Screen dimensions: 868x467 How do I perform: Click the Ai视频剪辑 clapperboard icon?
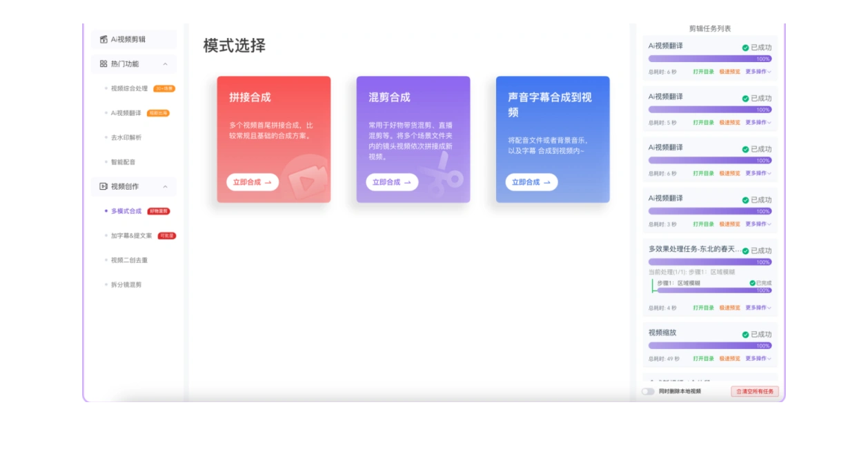click(x=103, y=39)
